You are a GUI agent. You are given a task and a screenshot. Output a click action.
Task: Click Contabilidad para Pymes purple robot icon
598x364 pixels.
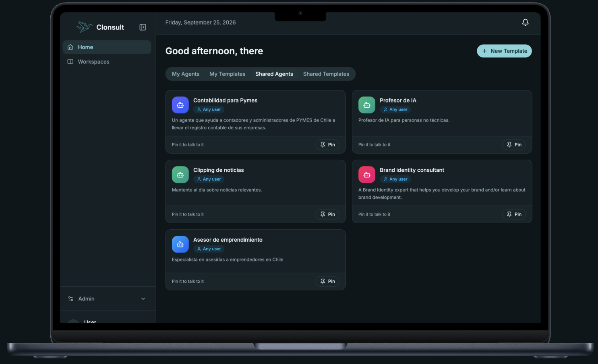coord(180,105)
